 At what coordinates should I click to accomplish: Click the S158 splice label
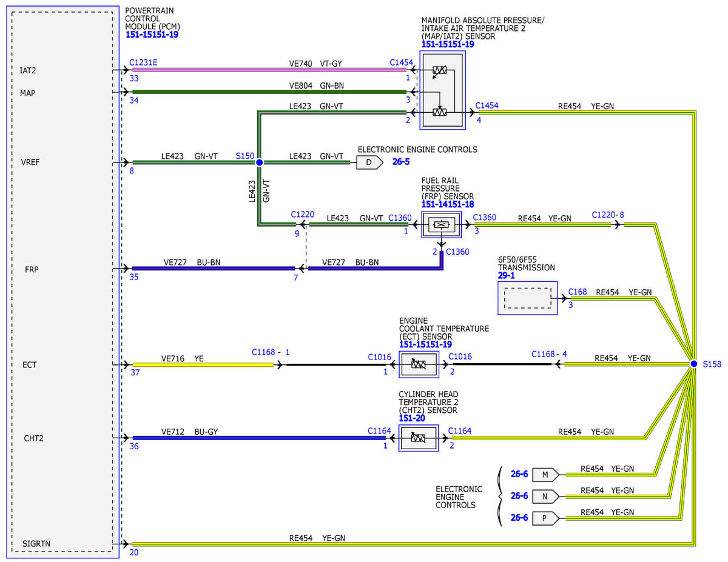[x=712, y=364]
